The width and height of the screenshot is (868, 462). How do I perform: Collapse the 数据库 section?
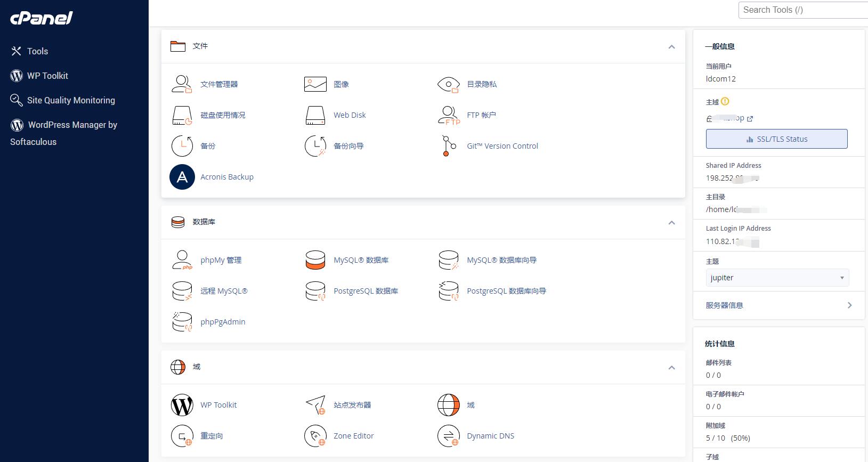tap(671, 223)
